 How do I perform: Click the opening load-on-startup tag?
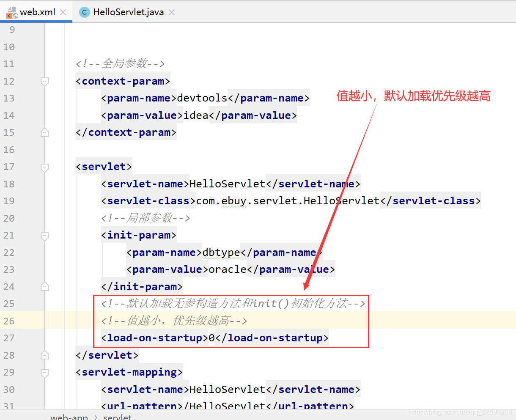[155, 338]
